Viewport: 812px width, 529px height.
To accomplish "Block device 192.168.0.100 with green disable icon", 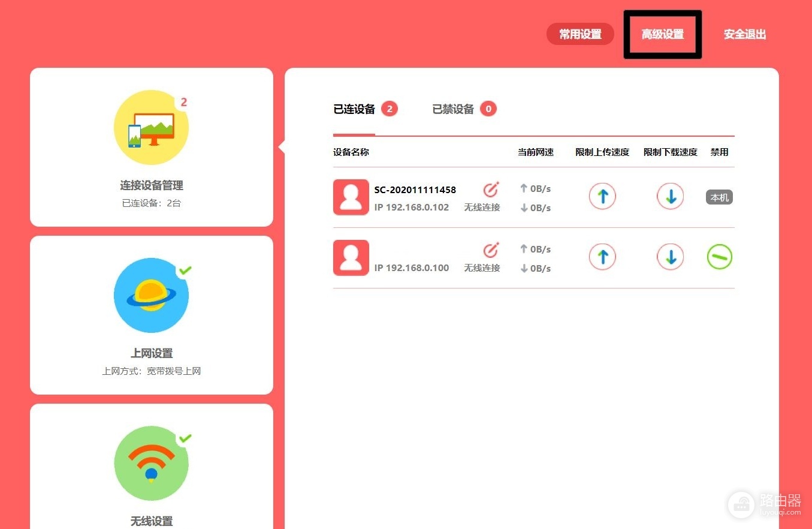I will coord(719,257).
